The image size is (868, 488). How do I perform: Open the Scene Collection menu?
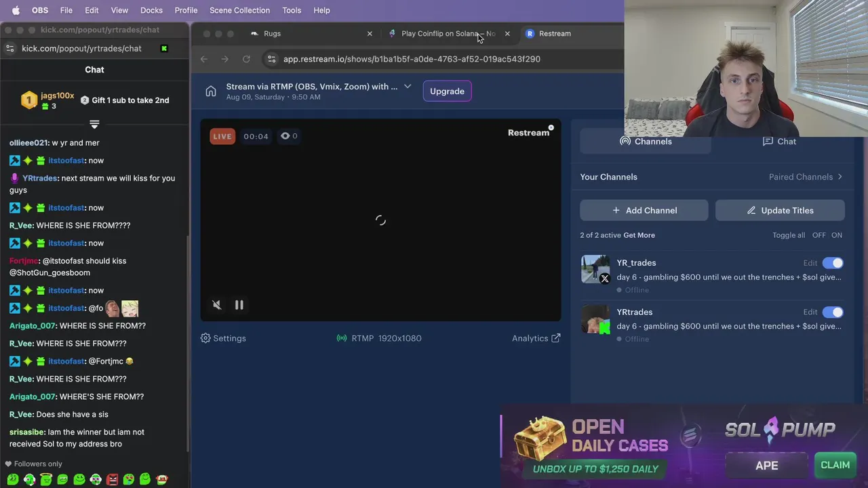click(x=239, y=10)
